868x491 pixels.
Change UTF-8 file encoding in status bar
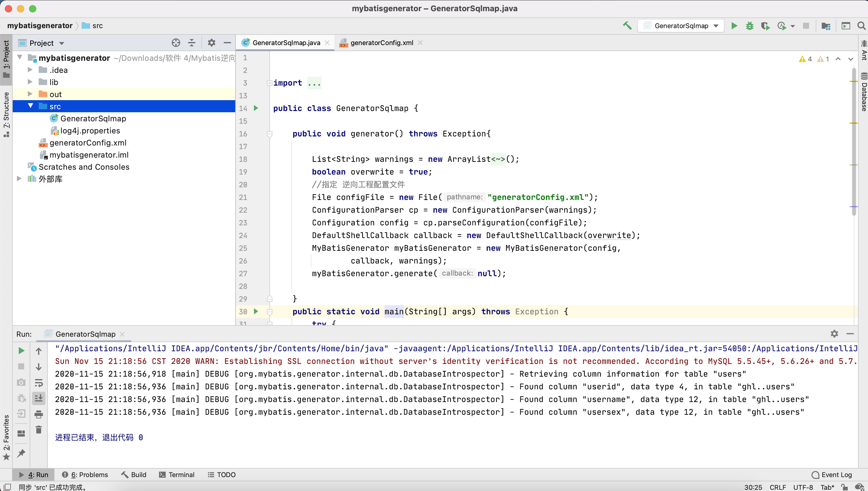803,487
